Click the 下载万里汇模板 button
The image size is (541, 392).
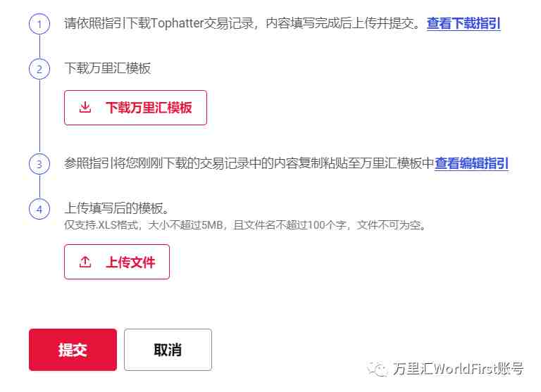click(135, 108)
